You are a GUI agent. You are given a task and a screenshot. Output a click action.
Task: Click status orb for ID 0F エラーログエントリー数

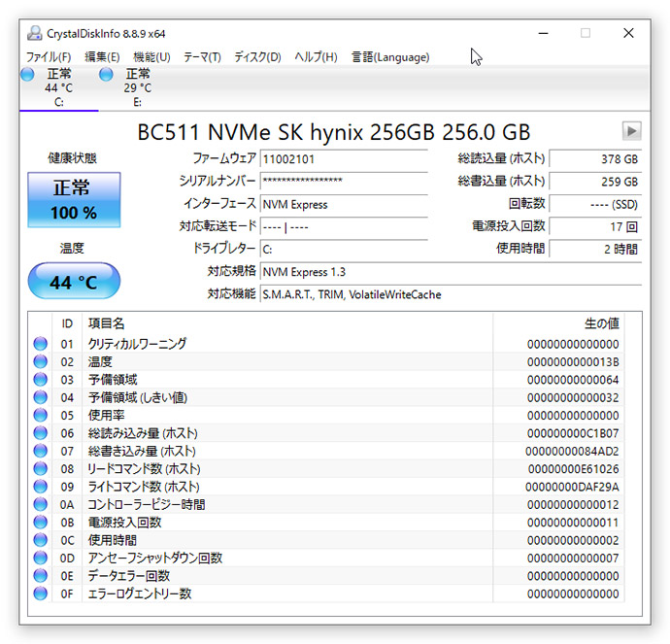coord(41,593)
